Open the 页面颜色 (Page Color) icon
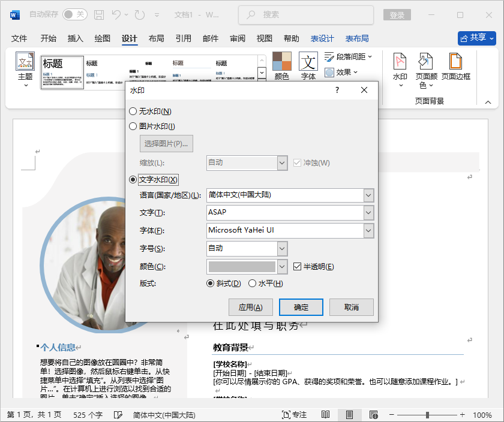 (x=425, y=65)
